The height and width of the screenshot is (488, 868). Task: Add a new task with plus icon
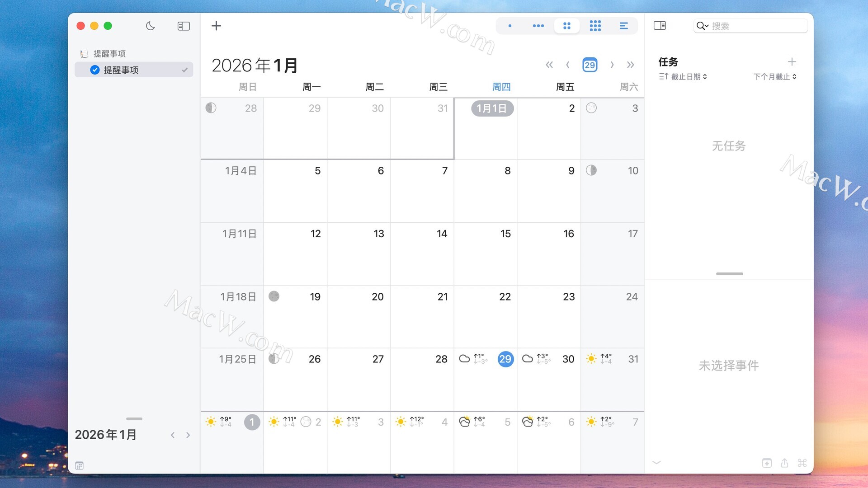[x=792, y=62]
